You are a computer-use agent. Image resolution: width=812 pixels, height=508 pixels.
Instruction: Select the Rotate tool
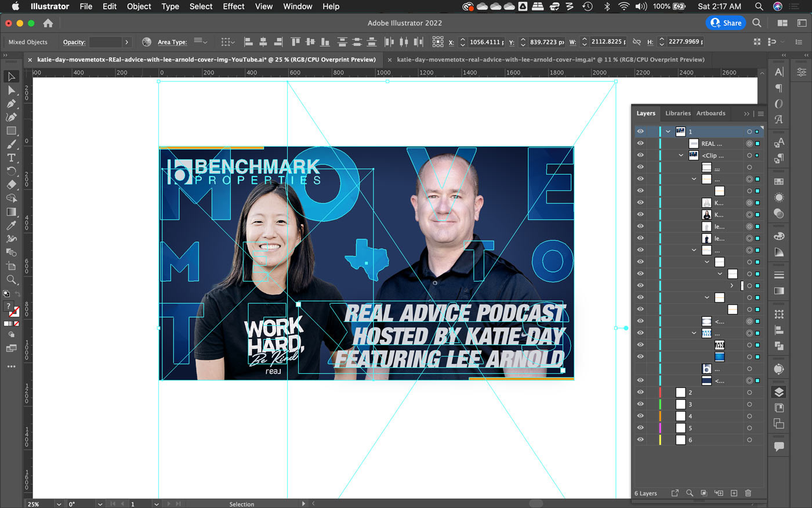(11, 171)
